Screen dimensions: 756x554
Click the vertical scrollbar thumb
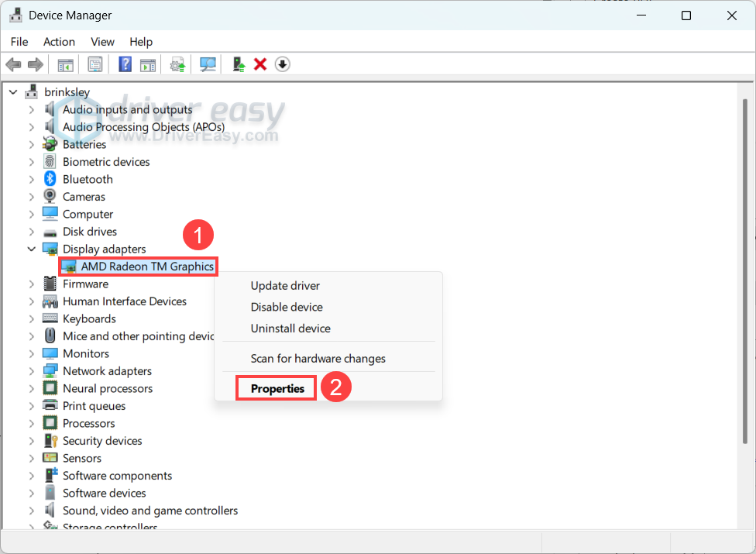point(745,271)
